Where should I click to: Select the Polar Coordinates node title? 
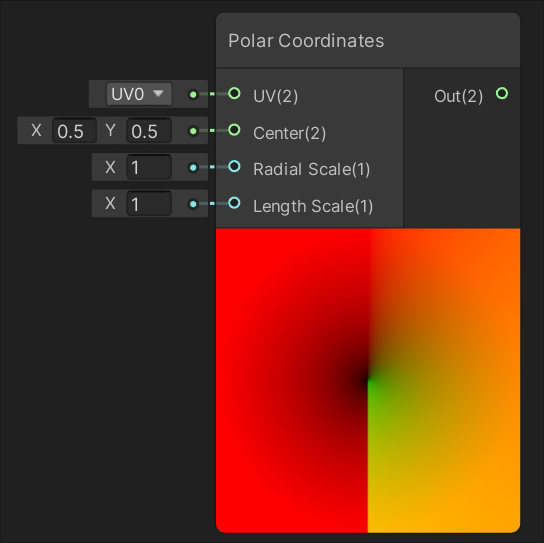pos(306,41)
